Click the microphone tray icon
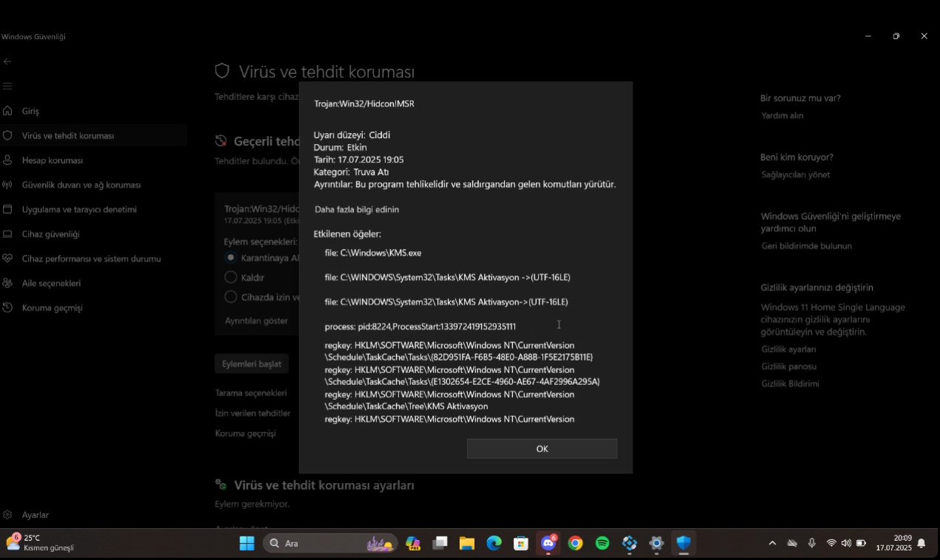Screen dimensions: 940x560 (812, 543)
